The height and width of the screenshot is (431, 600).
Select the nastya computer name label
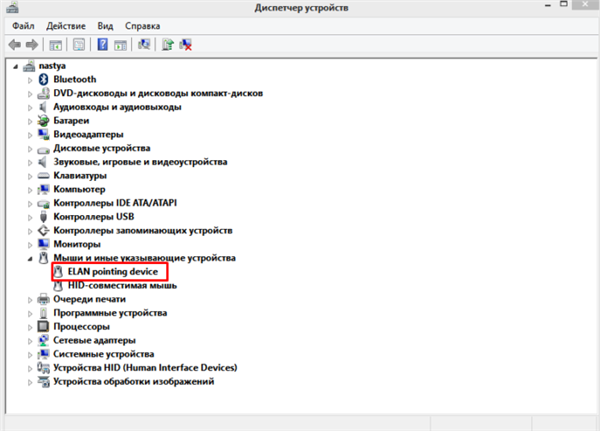(52, 66)
